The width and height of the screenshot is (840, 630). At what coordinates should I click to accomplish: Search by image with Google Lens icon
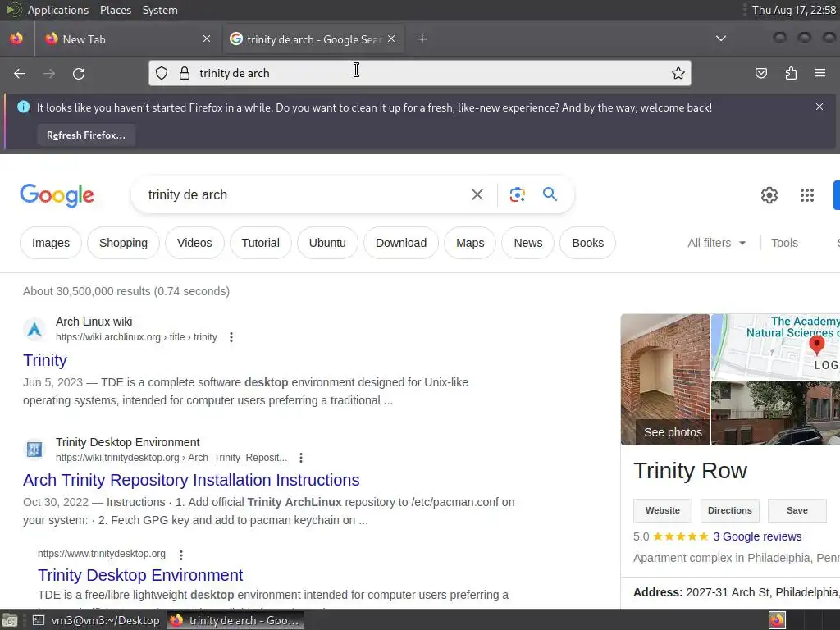point(517,194)
